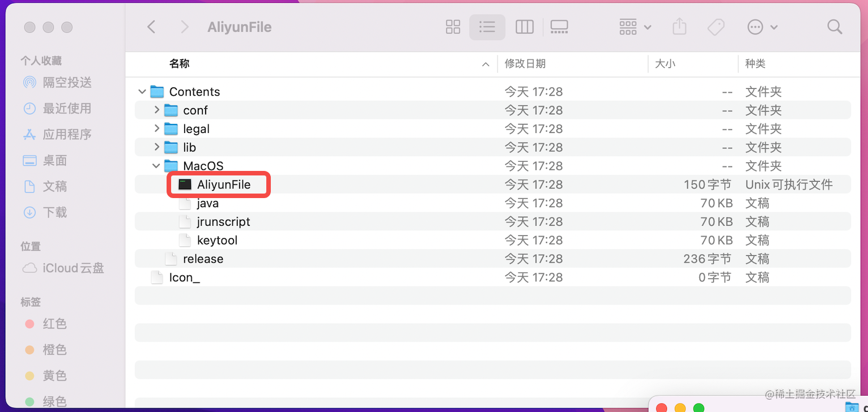Select the conf folder icon
868x412 pixels.
171,110
